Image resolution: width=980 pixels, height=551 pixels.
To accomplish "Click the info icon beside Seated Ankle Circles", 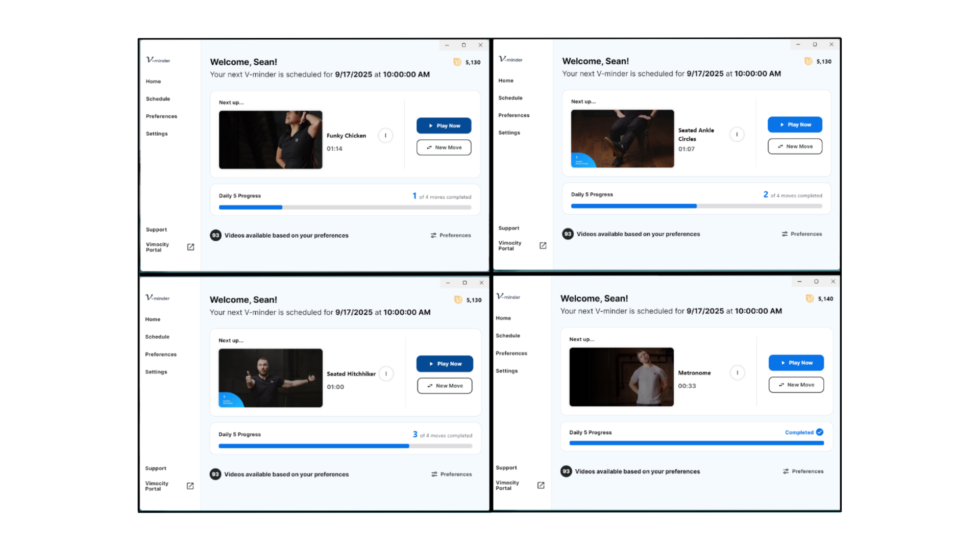I will [737, 134].
